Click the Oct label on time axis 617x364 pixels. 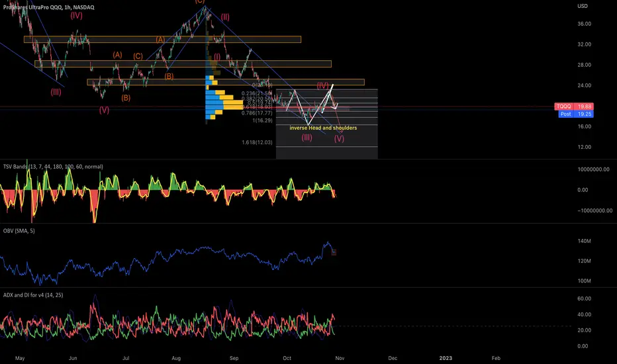(287, 358)
